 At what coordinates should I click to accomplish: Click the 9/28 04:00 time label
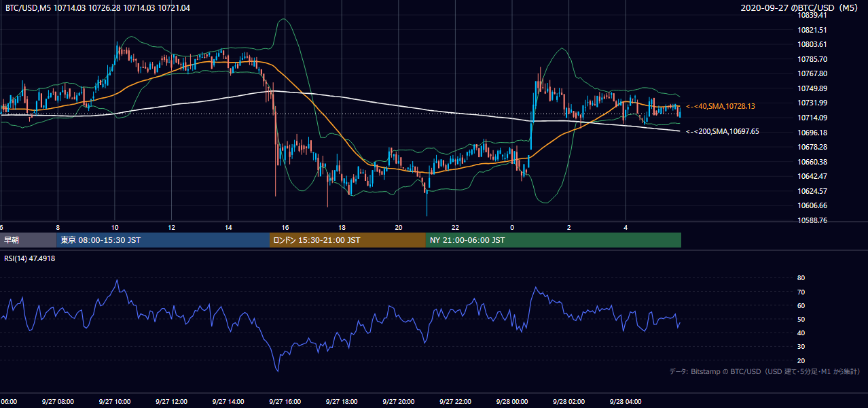point(626,401)
